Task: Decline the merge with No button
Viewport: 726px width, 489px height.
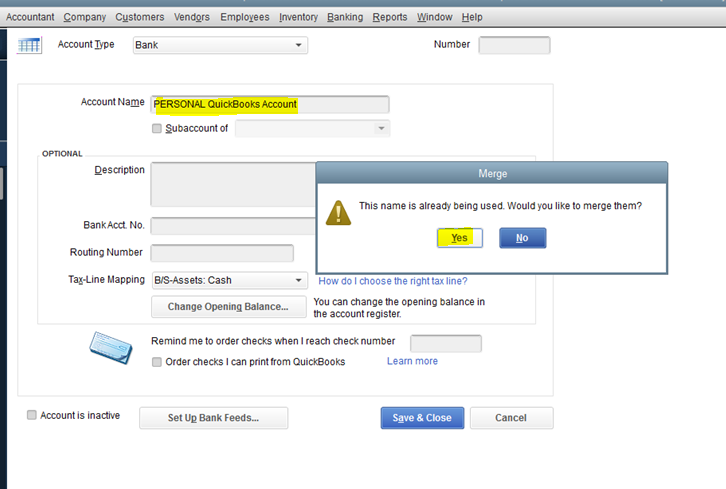Action: pos(522,238)
